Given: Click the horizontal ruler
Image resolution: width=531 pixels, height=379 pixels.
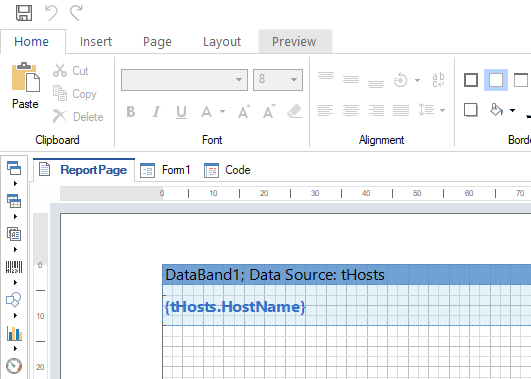Looking at the screenshot, I should pyautogui.click(x=295, y=193).
